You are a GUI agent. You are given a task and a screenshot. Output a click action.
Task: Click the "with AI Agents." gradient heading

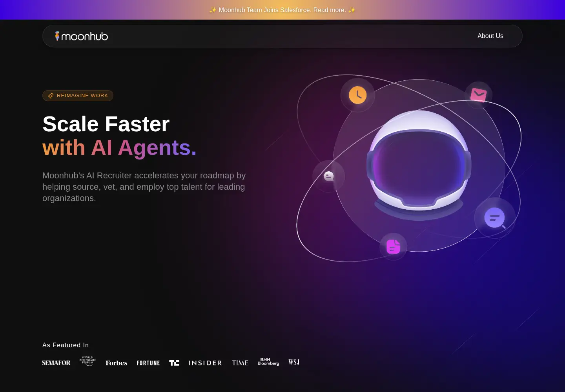(x=119, y=148)
